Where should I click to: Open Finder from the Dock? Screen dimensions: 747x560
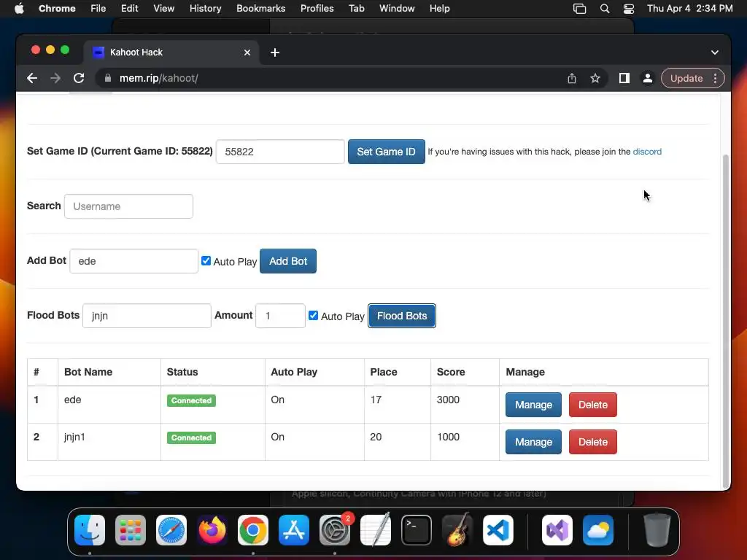tap(90, 530)
